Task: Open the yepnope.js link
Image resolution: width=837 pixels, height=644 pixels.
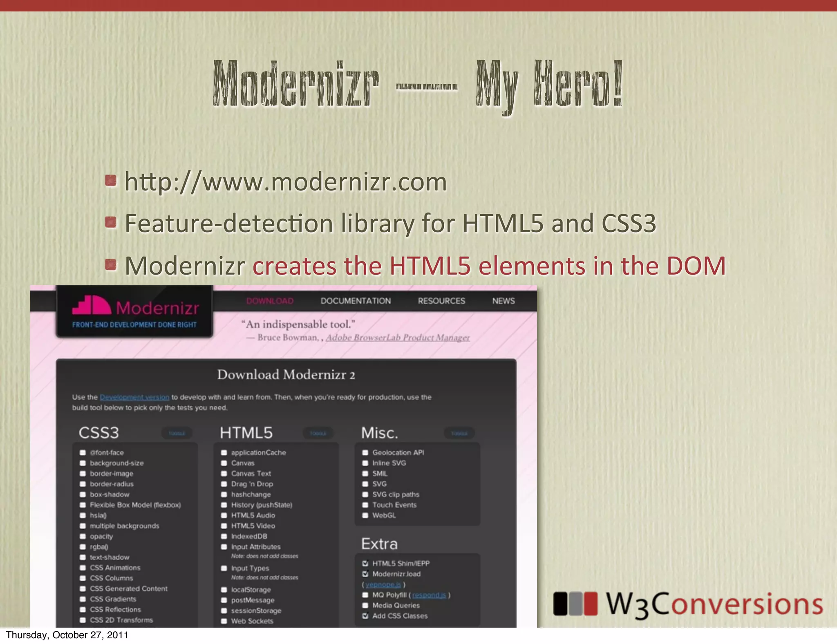Action: (383, 585)
